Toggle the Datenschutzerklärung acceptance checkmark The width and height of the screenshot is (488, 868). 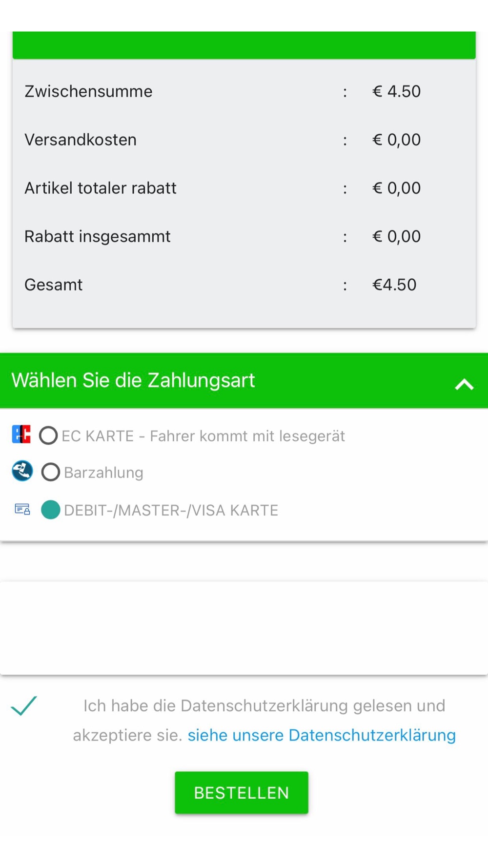point(24,706)
